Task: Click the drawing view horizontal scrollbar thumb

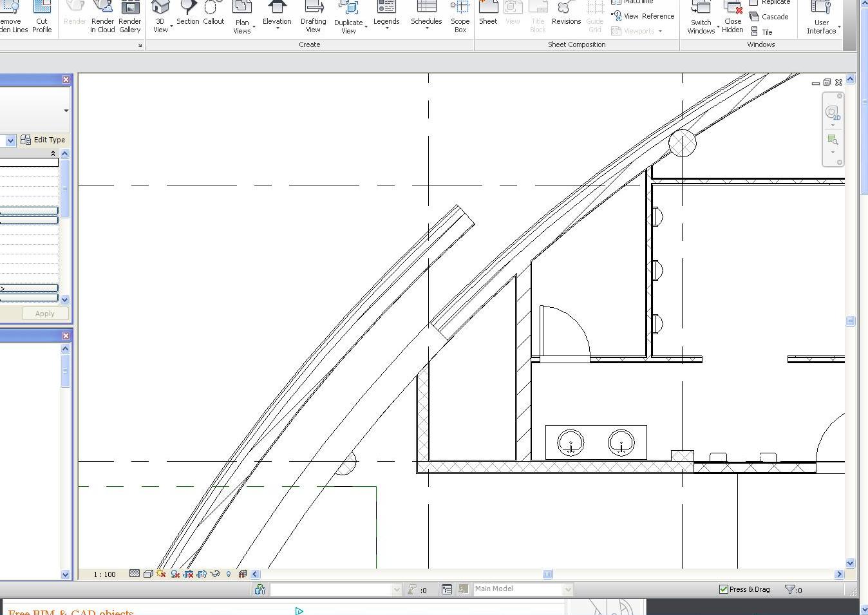Action: [547, 574]
